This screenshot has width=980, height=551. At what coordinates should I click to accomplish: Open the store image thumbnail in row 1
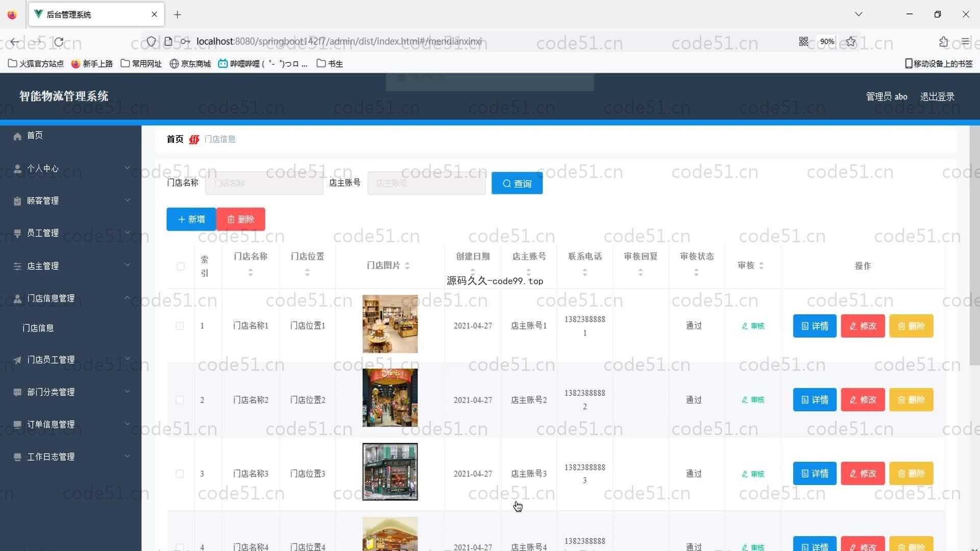pos(390,324)
